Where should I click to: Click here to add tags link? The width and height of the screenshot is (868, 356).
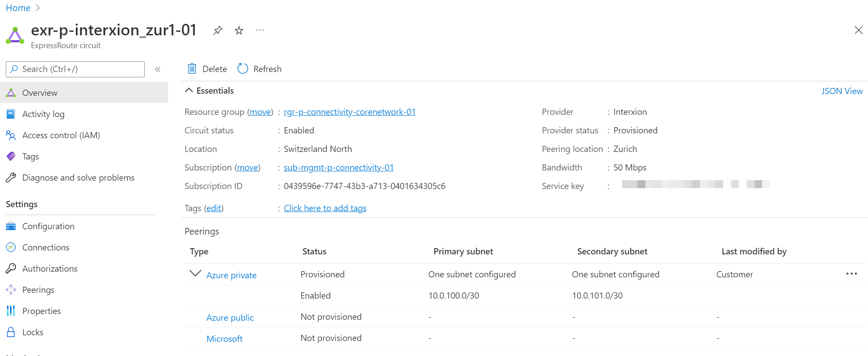325,208
